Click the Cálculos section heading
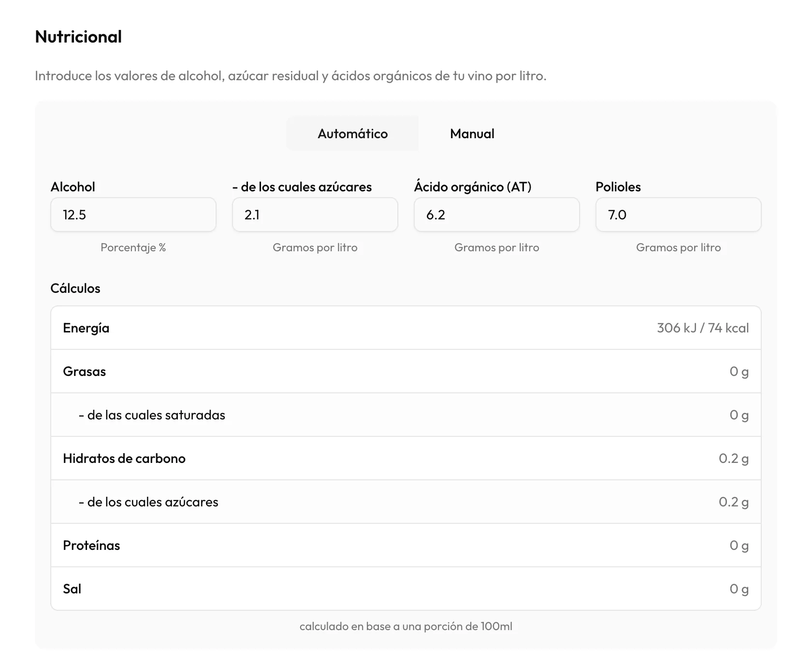 [x=75, y=288]
